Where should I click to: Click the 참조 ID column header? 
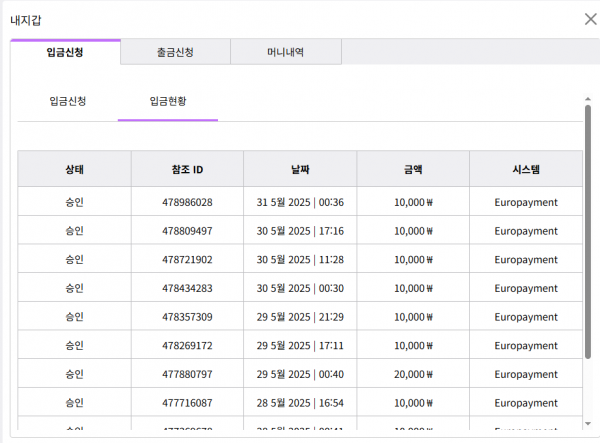coord(187,169)
